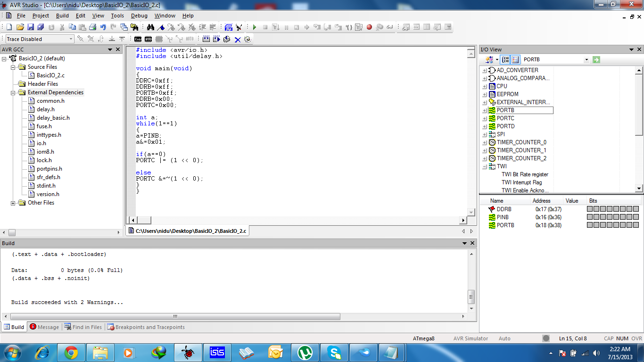Viewport: 644px width, 362px height.
Task: Click the Con connect programmer icon
Action: coord(138,39)
